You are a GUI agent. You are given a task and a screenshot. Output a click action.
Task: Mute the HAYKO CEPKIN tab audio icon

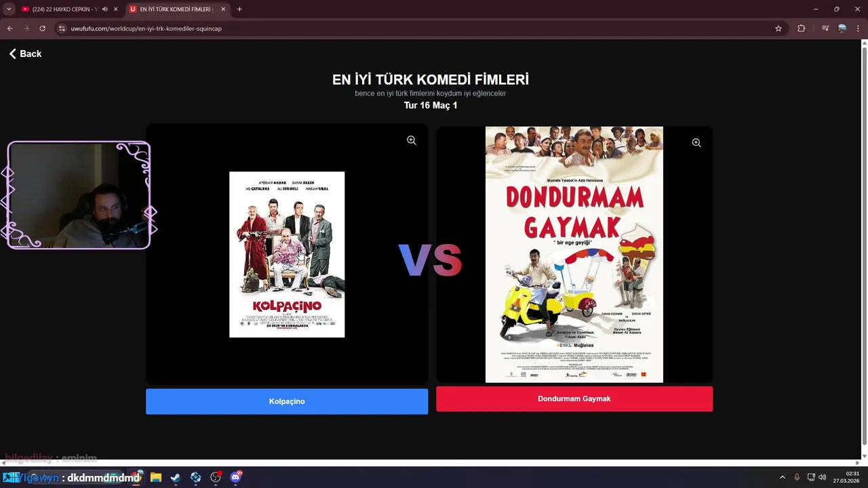104,9
